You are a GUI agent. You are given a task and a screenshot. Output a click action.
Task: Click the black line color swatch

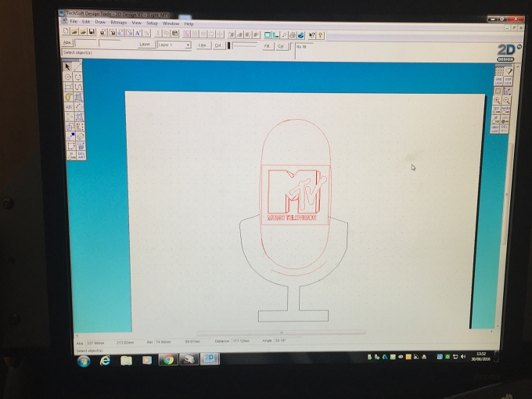click(x=229, y=46)
